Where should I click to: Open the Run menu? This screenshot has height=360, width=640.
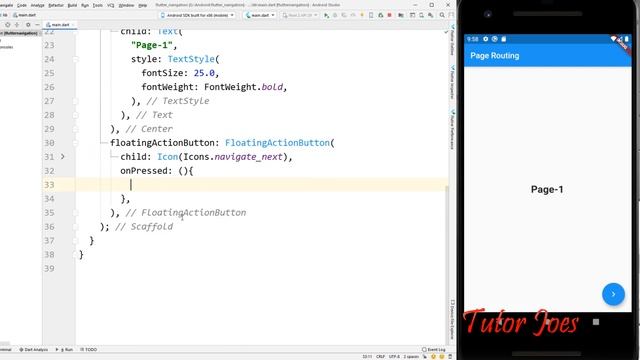85,5
